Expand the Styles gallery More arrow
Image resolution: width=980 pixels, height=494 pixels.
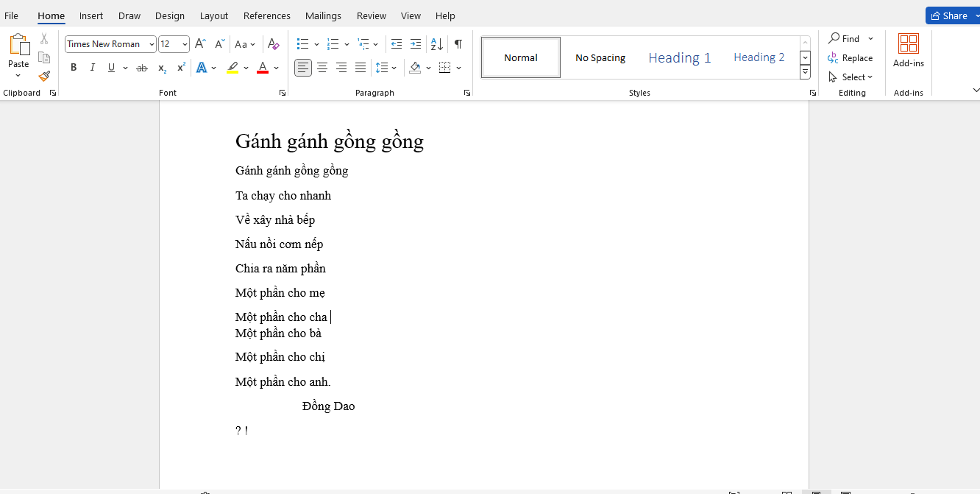805,72
